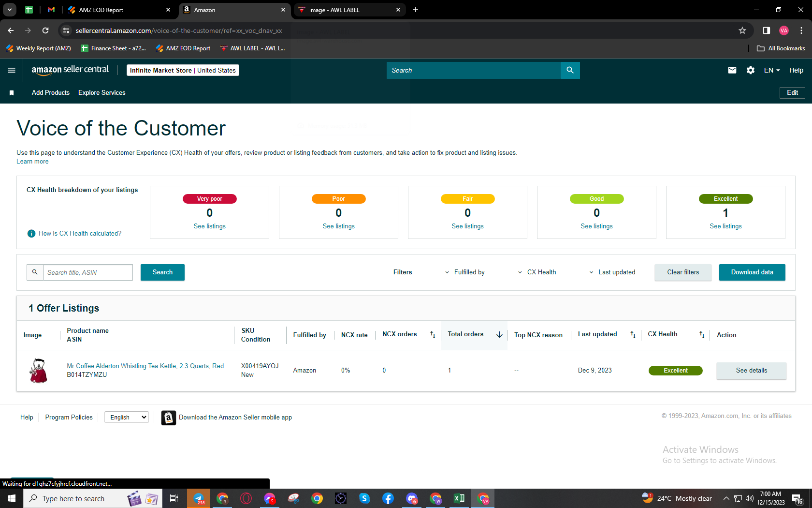Click the amazon seller central logo
The width and height of the screenshot is (812, 508).
tap(71, 70)
